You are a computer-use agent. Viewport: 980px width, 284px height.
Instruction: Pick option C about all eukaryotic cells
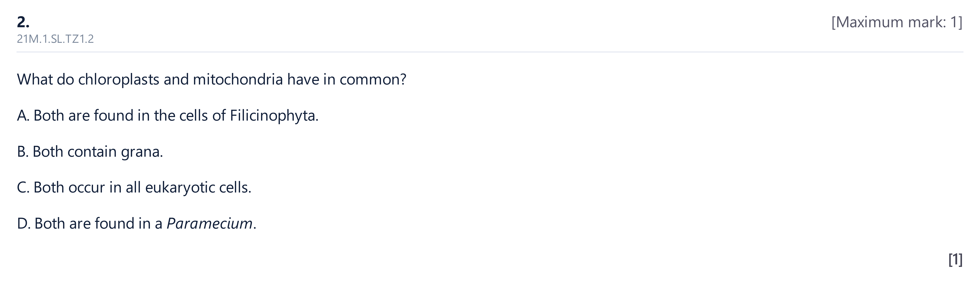[134, 188]
